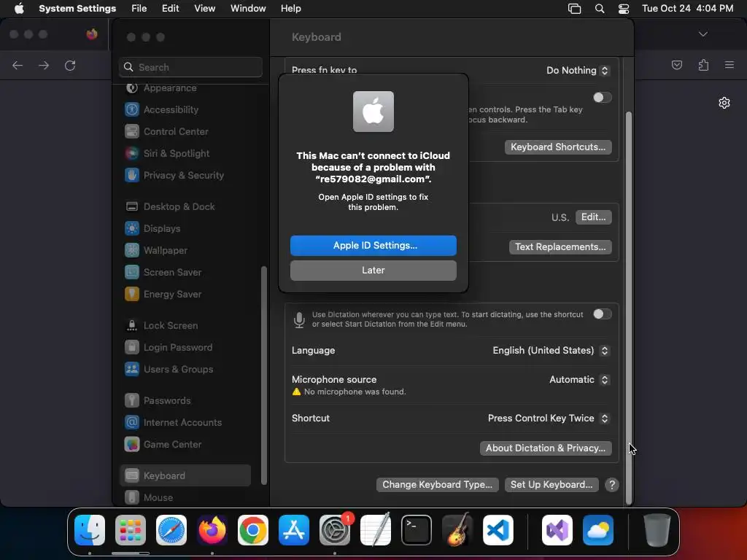Image resolution: width=747 pixels, height=560 pixels.
Task: Open App Store from the Dock
Action: [x=294, y=530]
